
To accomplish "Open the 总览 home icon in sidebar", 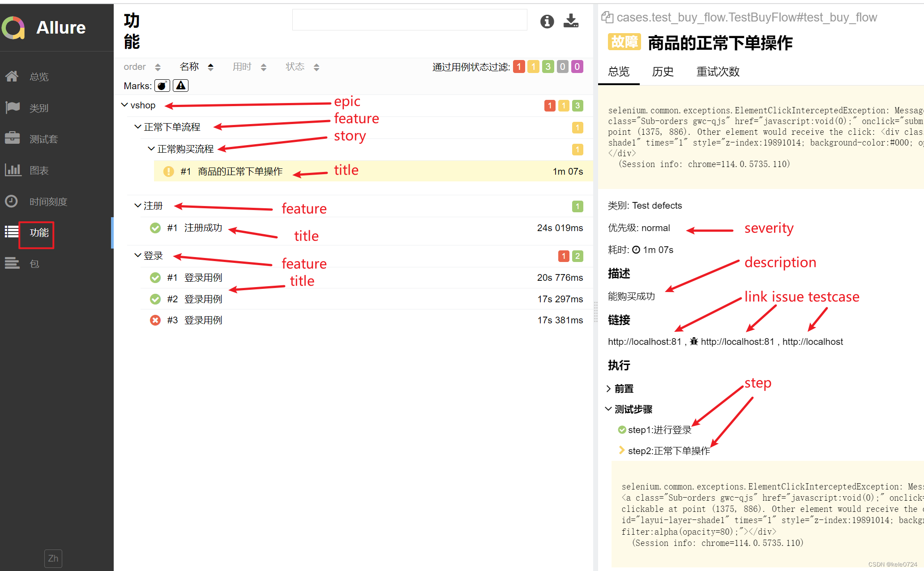I will coord(12,77).
